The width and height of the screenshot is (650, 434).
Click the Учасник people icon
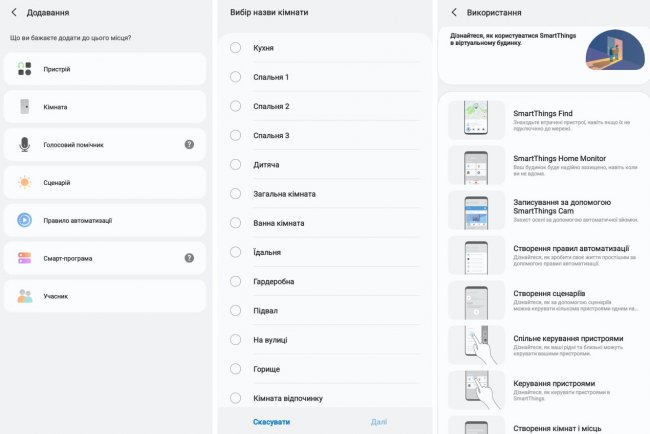[x=25, y=296]
